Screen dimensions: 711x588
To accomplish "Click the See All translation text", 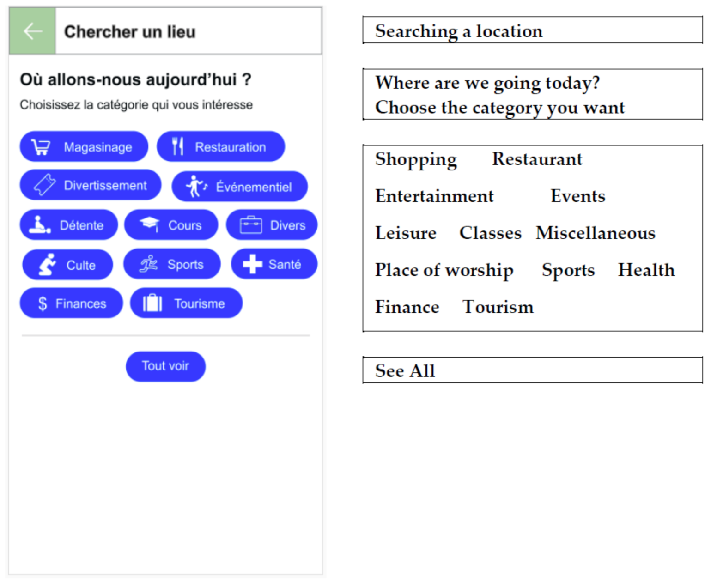I will pos(405,370).
